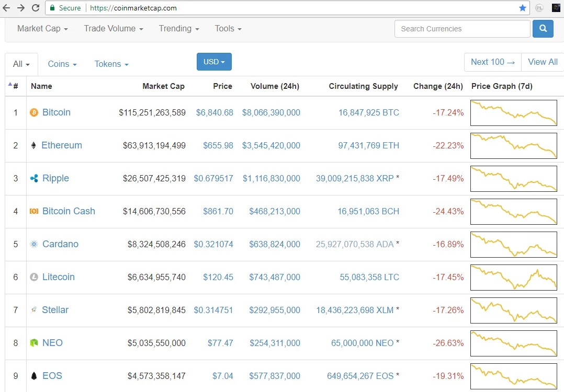Click the Litecoin grey logo icon
The width and height of the screenshot is (564, 392).
(x=34, y=277)
